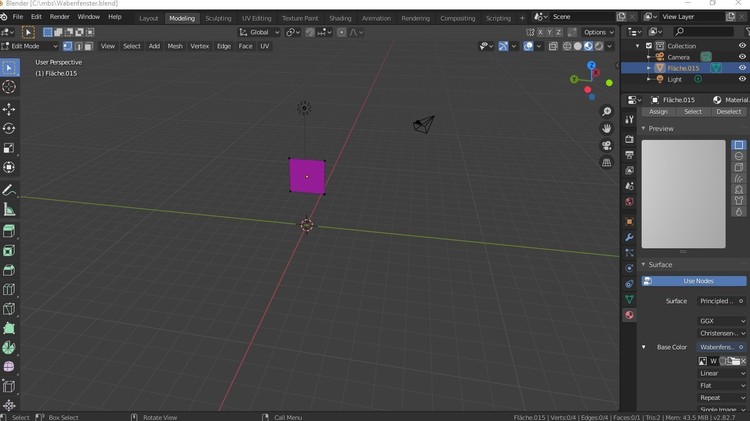
Task: Hide the Light object in outliner
Action: [x=742, y=79]
